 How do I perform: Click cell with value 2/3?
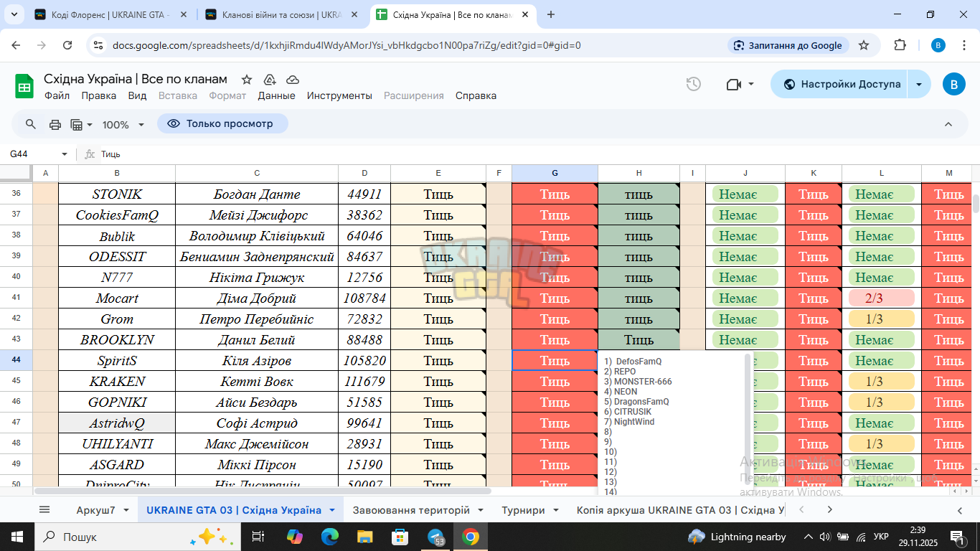pos(881,298)
